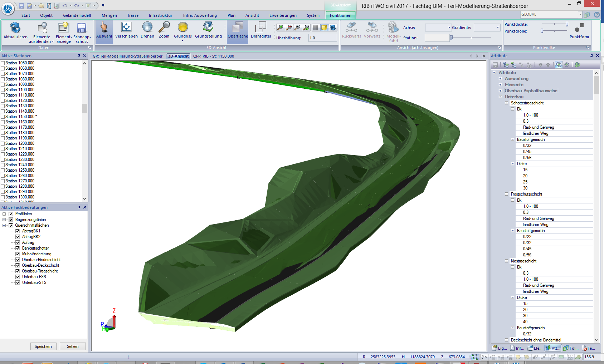Uncheck the Auftrag layer checkbox

point(18,242)
